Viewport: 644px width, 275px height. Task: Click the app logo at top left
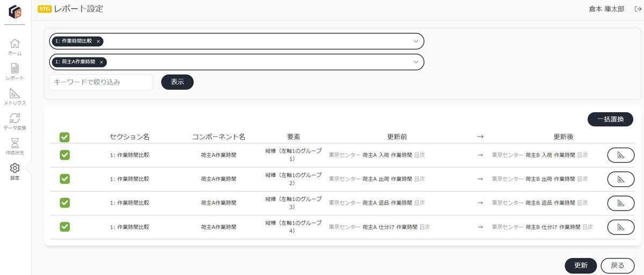tap(15, 11)
